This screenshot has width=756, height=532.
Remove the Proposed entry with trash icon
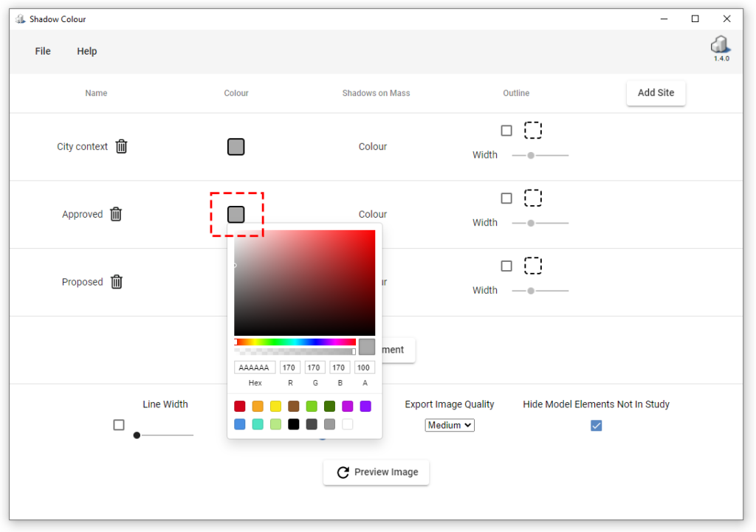(116, 282)
